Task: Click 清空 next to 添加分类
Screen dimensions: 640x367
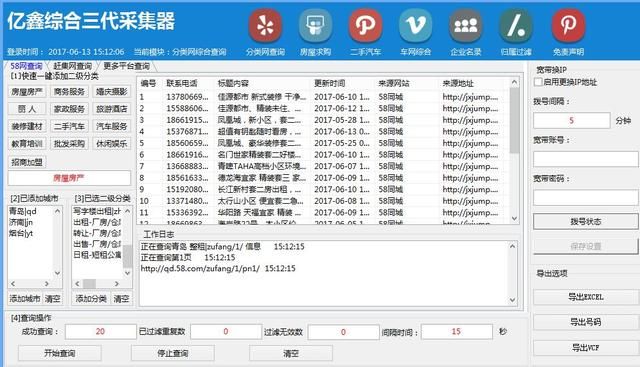Action: pos(121,299)
